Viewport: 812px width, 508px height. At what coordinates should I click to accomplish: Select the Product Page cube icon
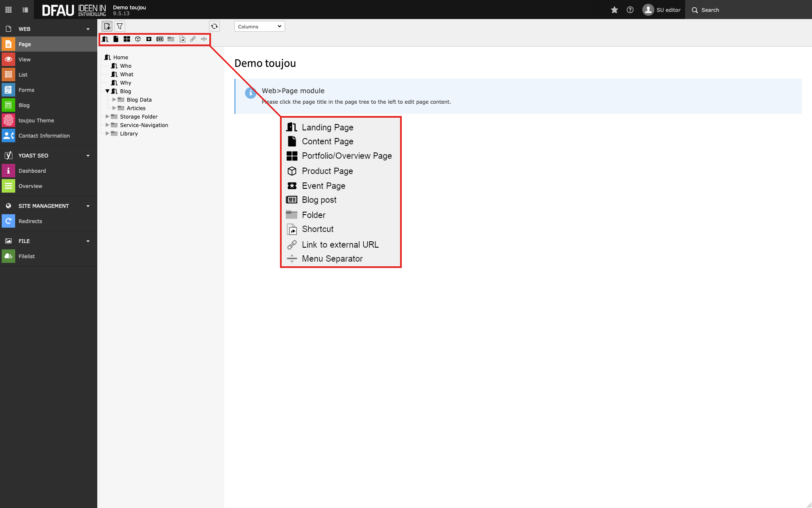[x=138, y=39]
